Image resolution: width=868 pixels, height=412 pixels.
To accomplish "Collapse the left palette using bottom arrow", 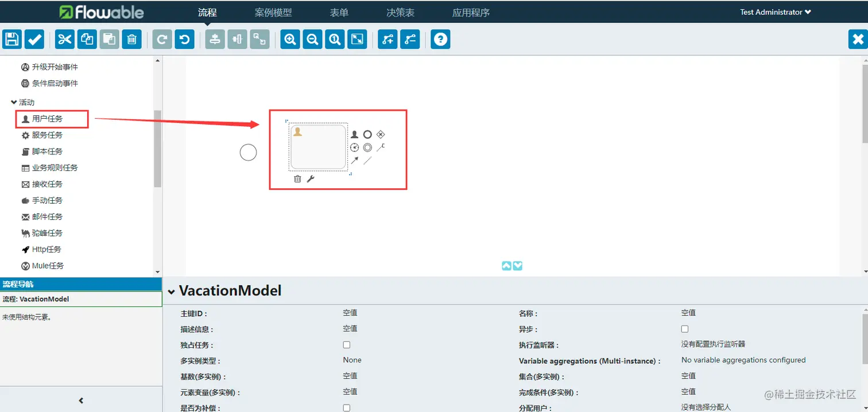I will click(x=81, y=401).
